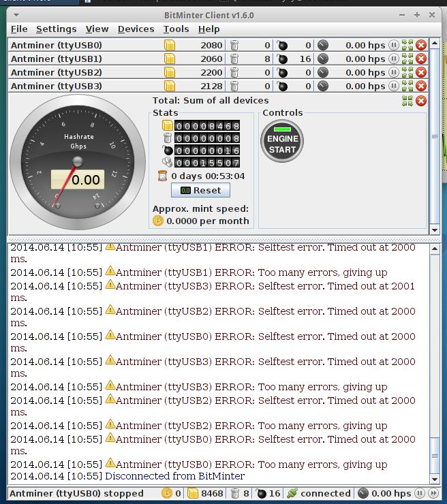Viewport: 447px width, 504px height.
Task: Click device list scrollbar down arrow
Action: 435,230
